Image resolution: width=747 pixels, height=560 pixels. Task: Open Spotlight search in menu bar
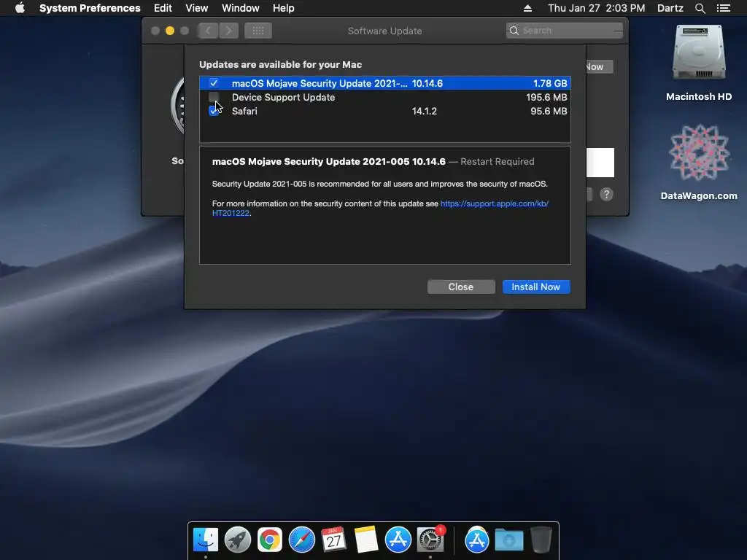point(700,8)
